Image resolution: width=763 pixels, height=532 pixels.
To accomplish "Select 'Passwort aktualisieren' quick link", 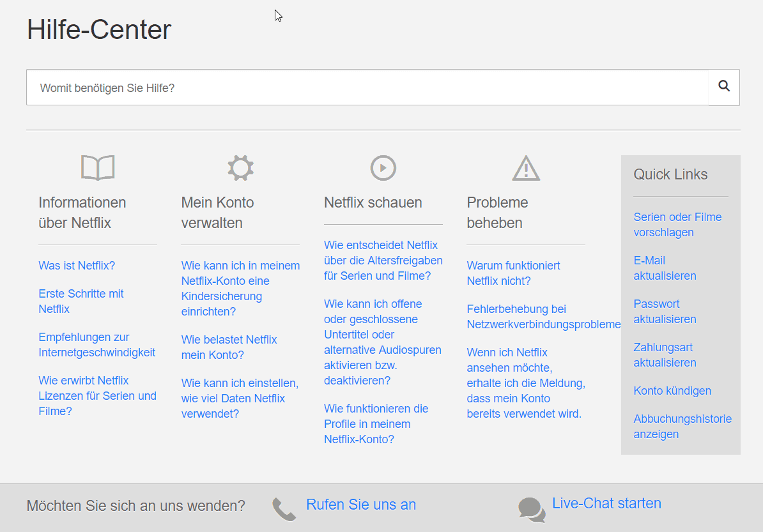I will click(x=665, y=312).
